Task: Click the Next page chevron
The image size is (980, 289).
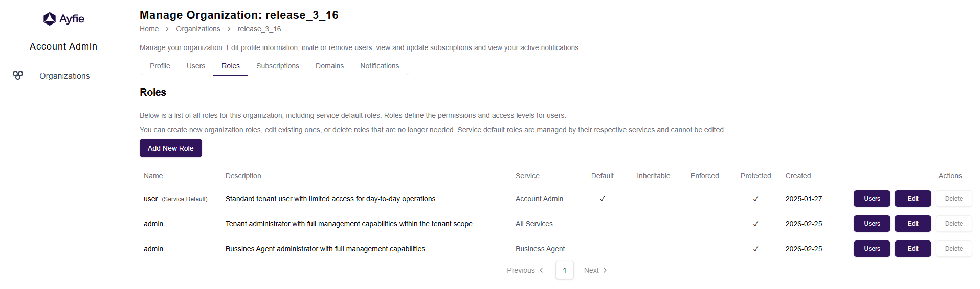Action: pyautogui.click(x=605, y=270)
